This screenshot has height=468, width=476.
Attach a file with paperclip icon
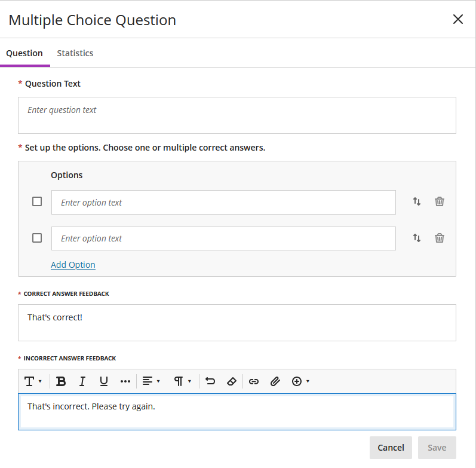(x=275, y=381)
